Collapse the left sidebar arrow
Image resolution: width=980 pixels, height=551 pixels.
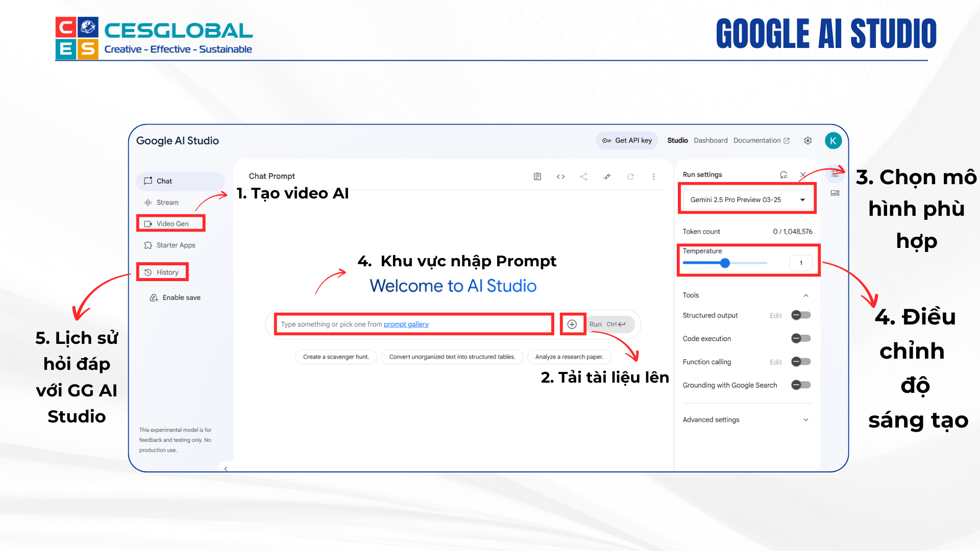226,468
